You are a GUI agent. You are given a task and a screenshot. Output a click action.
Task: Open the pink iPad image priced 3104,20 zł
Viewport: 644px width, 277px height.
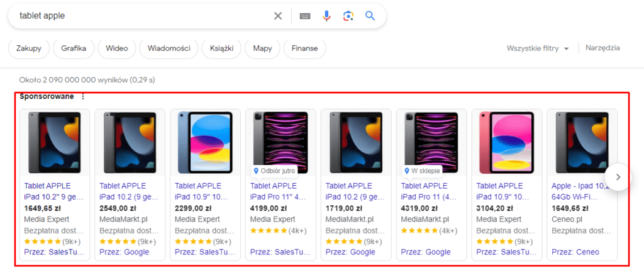507,143
